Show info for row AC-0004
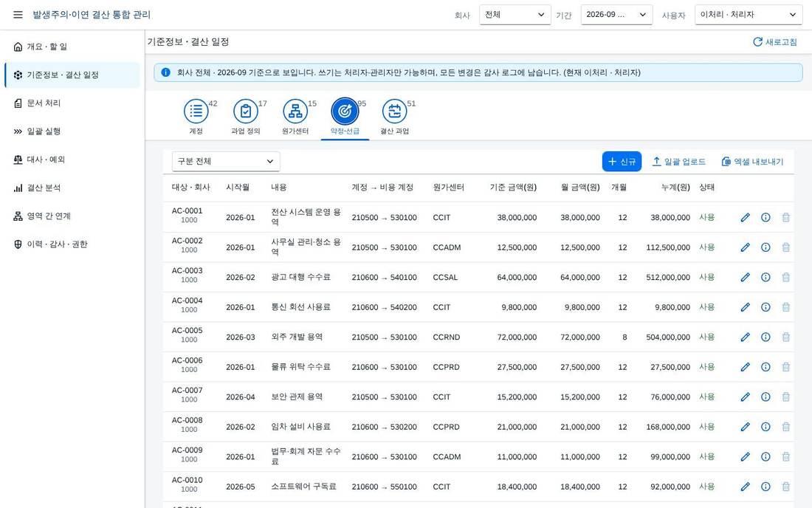812x508 pixels. [765, 307]
